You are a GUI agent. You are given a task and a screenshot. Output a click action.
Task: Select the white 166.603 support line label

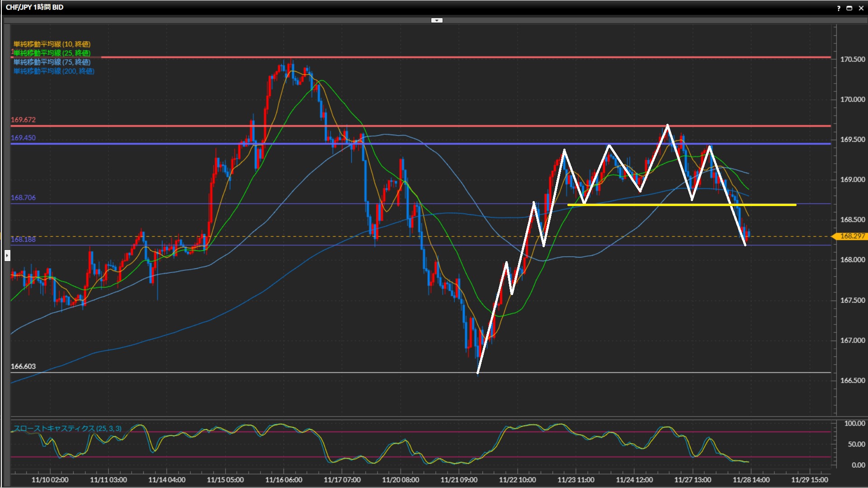(x=23, y=366)
